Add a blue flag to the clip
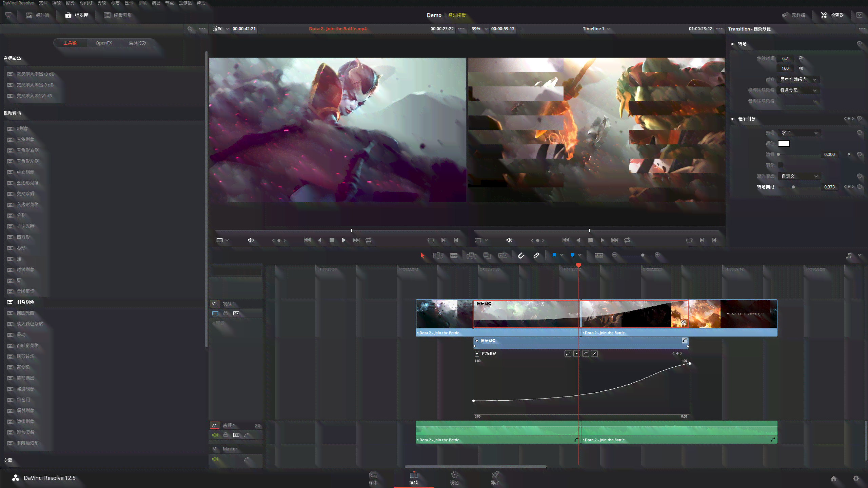The width and height of the screenshot is (868, 488). [x=554, y=255]
